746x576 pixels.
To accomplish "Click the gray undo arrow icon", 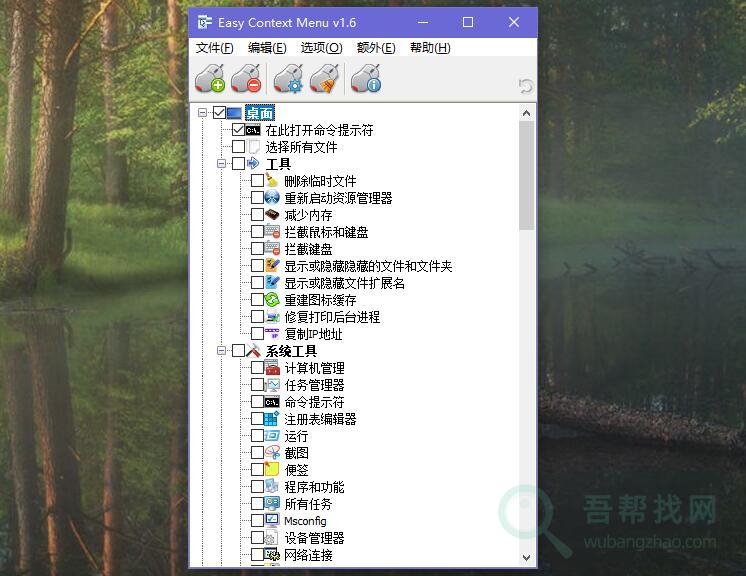I will tap(525, 87).
